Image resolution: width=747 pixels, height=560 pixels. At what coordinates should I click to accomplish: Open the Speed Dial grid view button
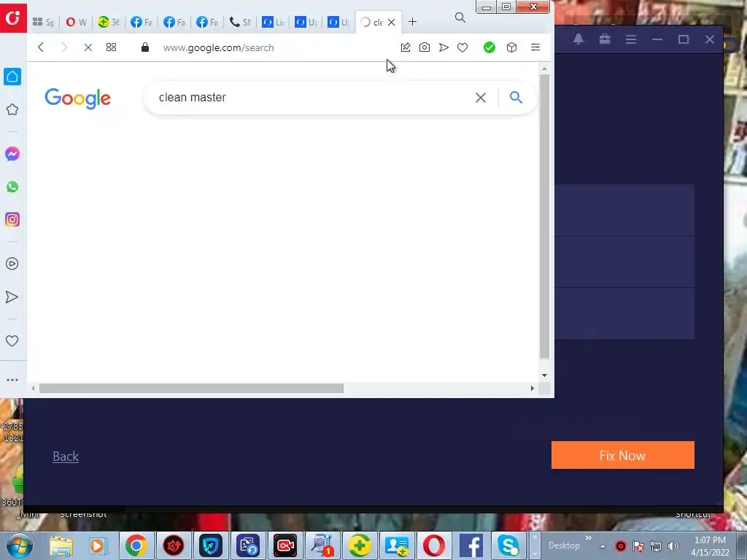tap(111, 47)
